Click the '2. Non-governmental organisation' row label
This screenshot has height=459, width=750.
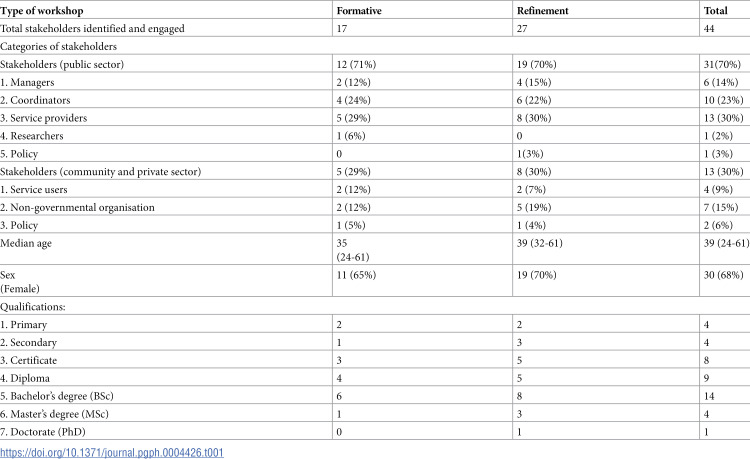tap(77, 208)
